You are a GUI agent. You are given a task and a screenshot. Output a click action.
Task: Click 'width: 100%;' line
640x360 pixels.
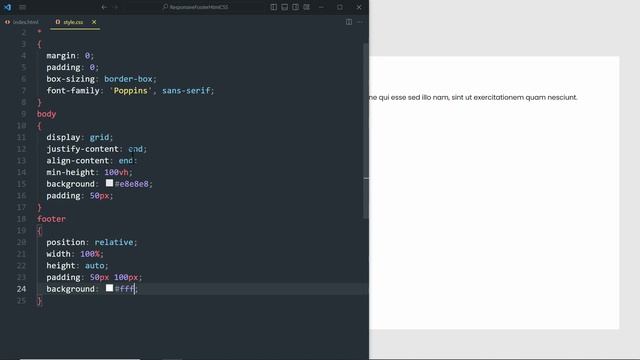point(75,254)
